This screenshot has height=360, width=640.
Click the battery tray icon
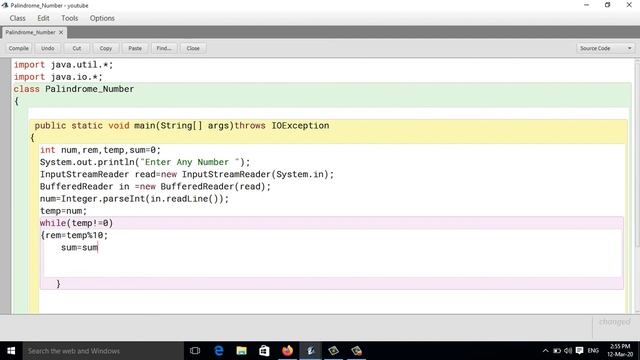pyautogui.click(x=557, y=351)
